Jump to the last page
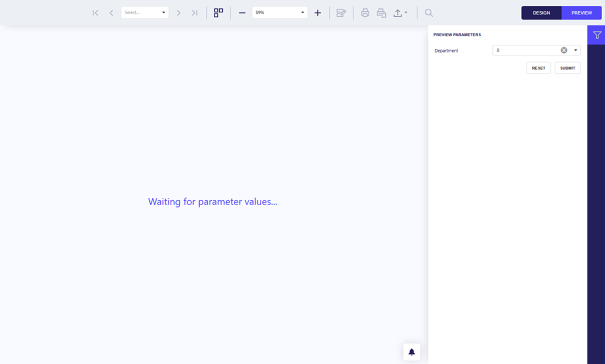This screenshot has width=605, height=364. pos(194,13)
